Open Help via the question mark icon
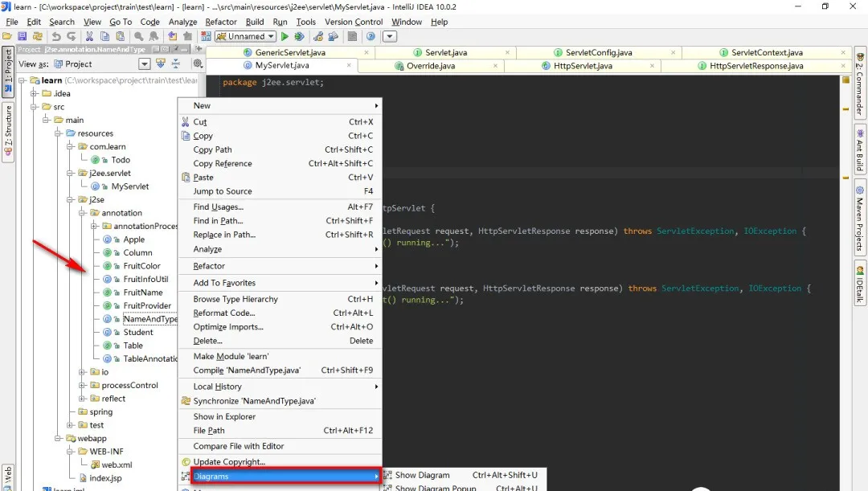The image size is (868, 491). tap(371, 36)
